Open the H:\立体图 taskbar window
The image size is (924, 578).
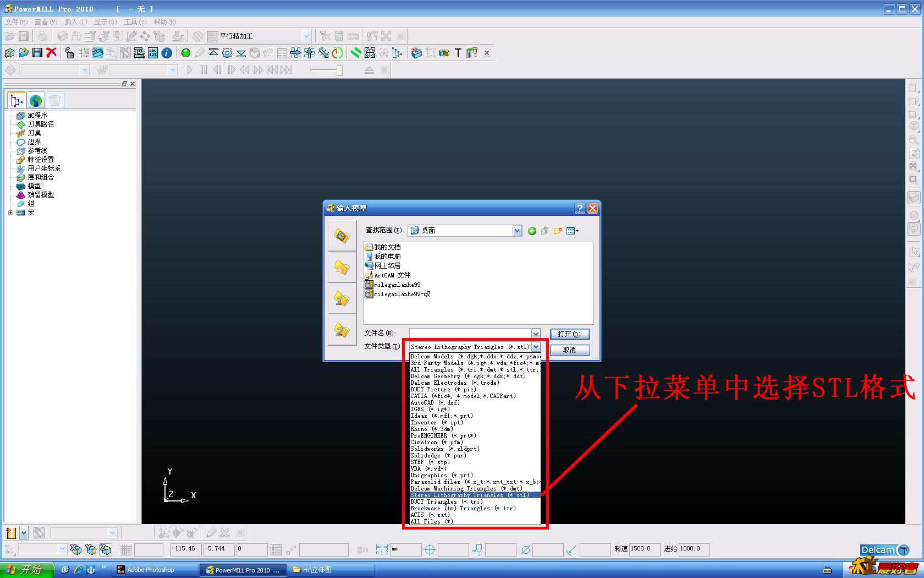click(x=331, y=570)
